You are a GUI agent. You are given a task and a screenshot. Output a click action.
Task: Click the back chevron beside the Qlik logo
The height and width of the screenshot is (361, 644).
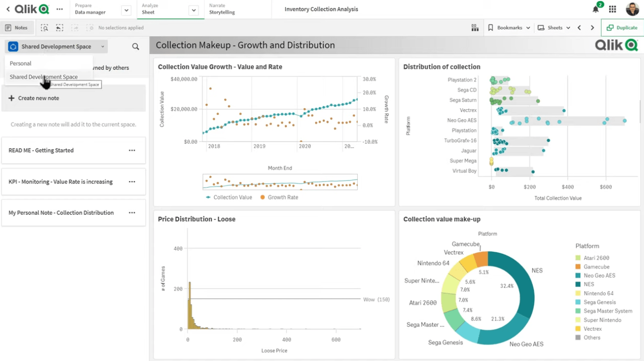[8, 9]
